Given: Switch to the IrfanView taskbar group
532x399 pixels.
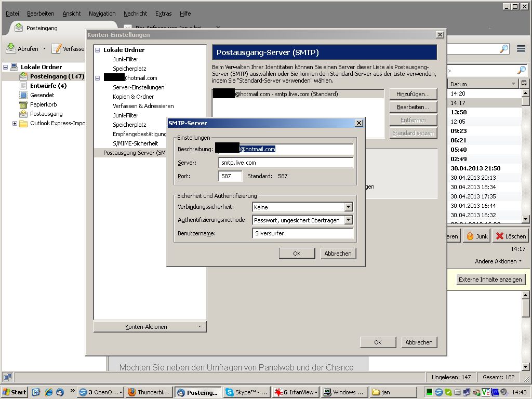Looking at the screenshot, I should pyautogui.click(x=296, y=392).
